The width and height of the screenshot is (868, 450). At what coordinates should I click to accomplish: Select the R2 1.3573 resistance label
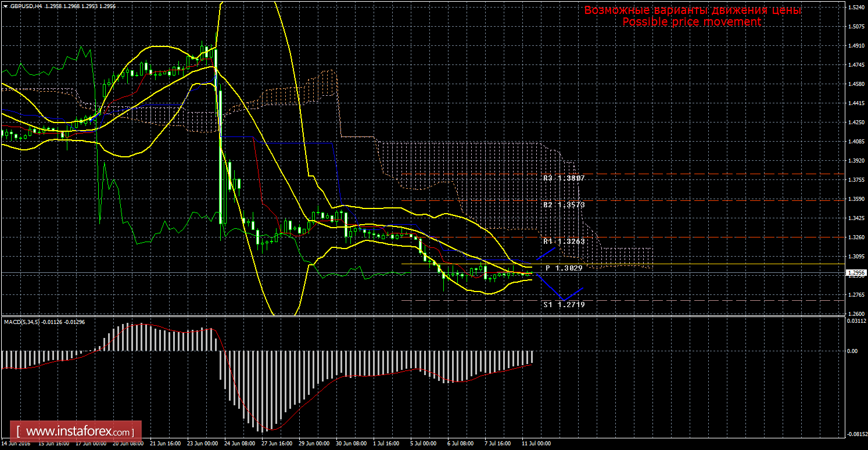[x=564, y=205]
